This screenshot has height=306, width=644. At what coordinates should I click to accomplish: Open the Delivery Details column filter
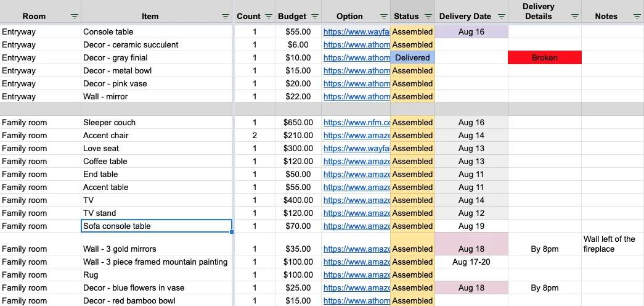click(575, 17)
